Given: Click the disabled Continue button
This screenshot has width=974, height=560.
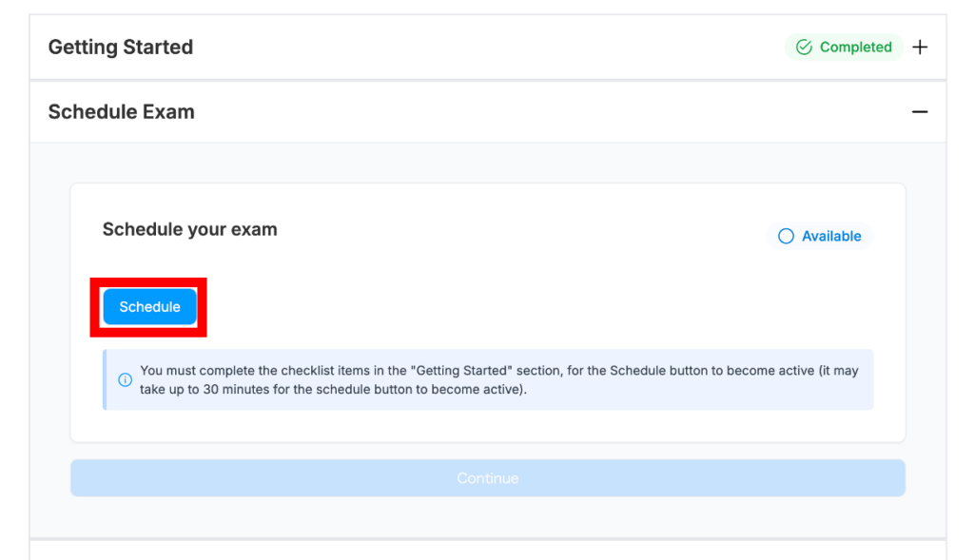Looking at the screenshot, I should (487, 478).
